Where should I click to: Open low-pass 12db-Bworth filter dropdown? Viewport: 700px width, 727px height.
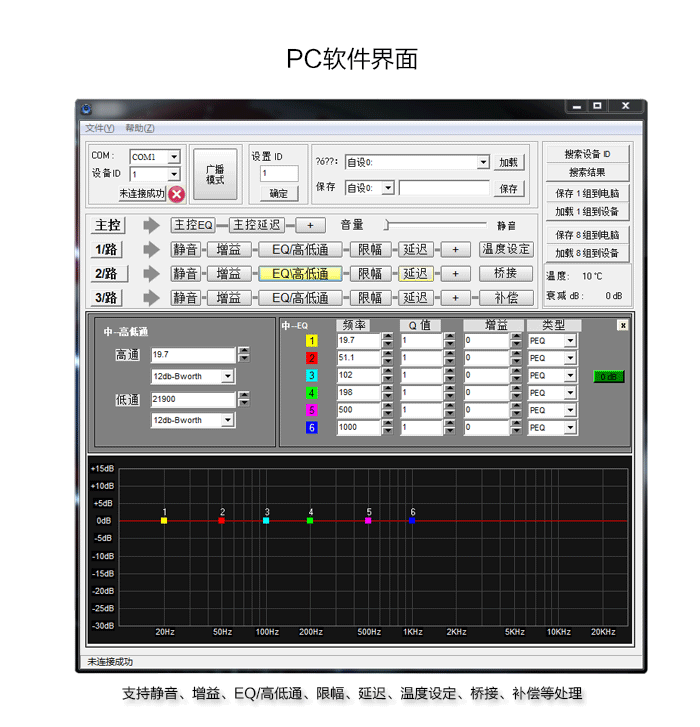(x=227, y=420)
